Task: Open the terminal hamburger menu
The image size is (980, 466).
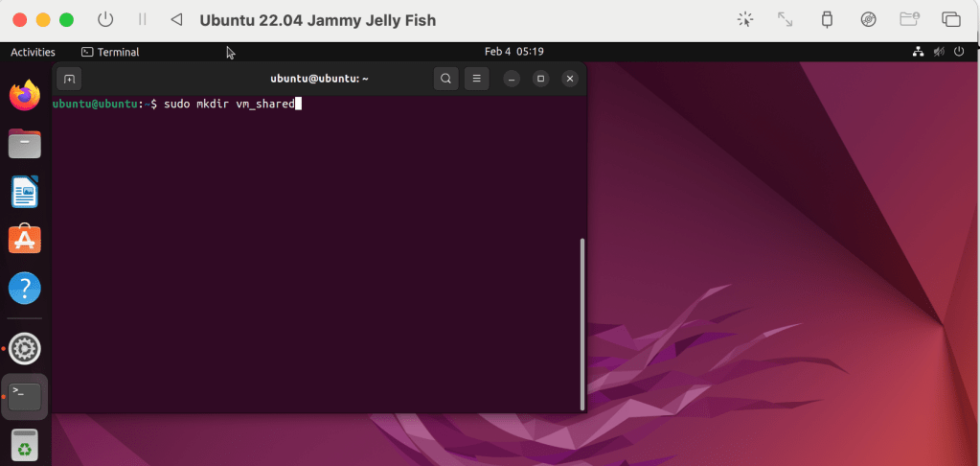Action: (476, 79)
